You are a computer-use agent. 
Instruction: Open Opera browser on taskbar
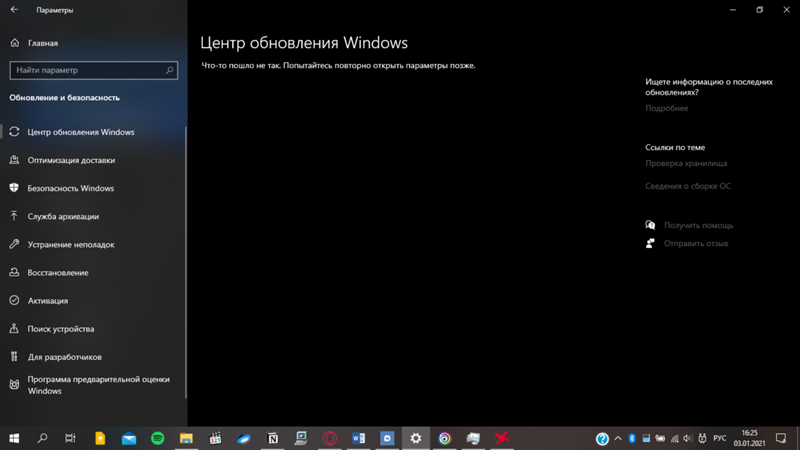330,438
